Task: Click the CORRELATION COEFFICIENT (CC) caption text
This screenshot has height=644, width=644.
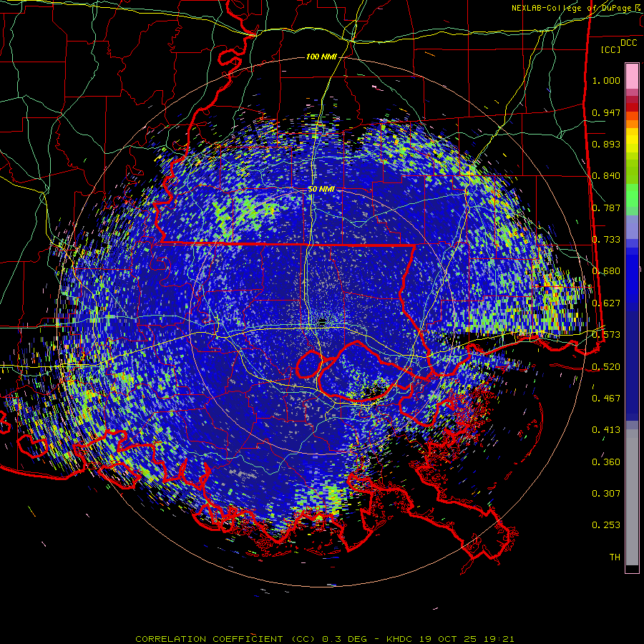Action: [x=225, y=639]
